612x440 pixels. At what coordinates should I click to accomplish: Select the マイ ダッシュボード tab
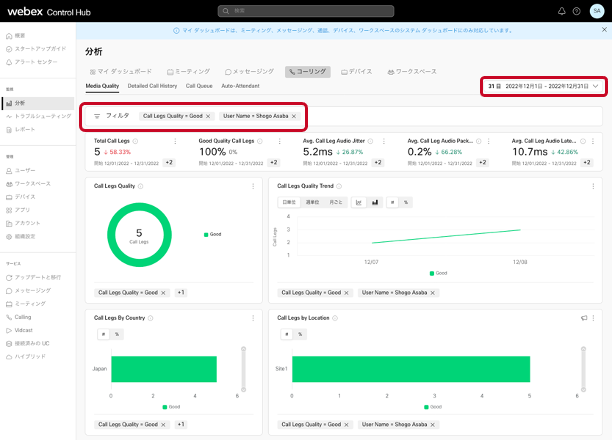coord(121,71)
